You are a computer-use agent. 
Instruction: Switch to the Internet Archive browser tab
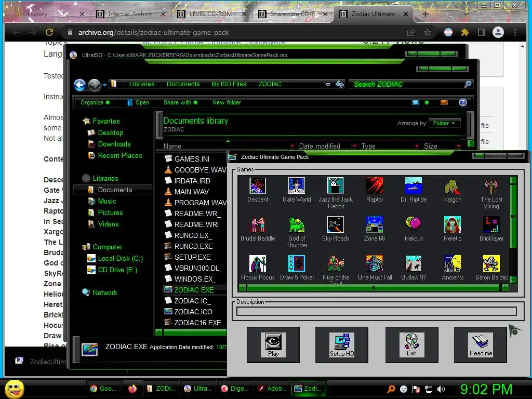(x=130, y=14)
